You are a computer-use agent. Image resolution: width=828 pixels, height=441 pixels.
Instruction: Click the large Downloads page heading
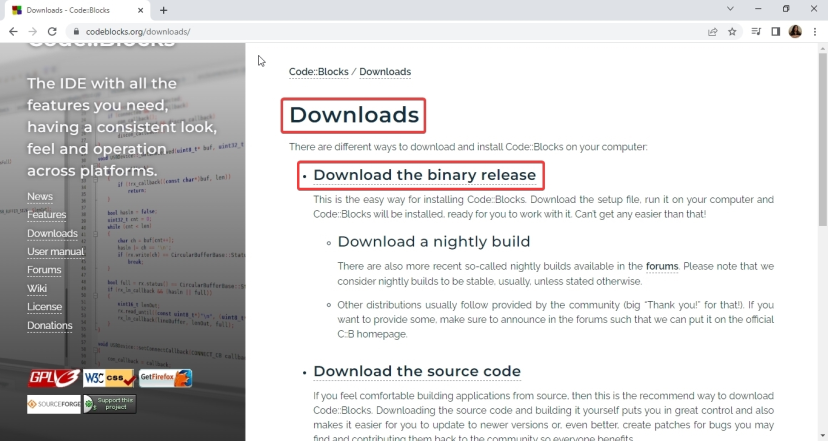[354, 115]
